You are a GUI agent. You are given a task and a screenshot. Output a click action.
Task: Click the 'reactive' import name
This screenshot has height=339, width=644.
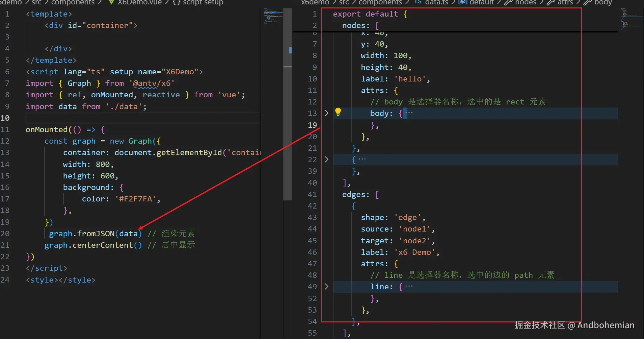click(x=161, y=95)
